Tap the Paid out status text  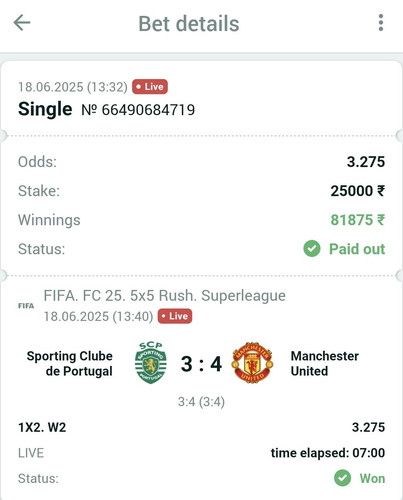coord(357,249)
